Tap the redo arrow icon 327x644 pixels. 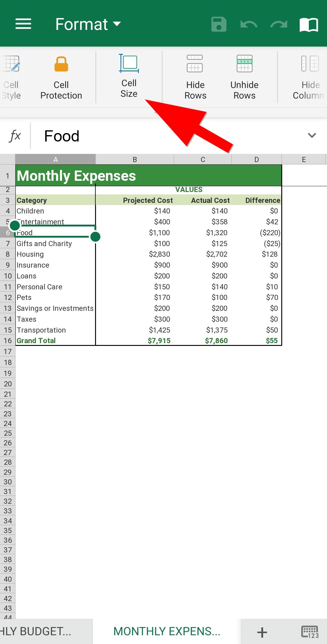click(x=279, y=24)
